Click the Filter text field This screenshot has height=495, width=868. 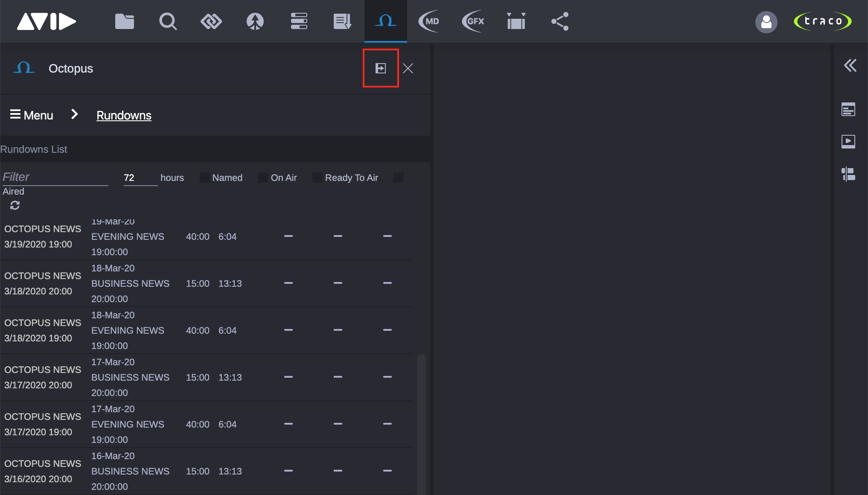55,177
